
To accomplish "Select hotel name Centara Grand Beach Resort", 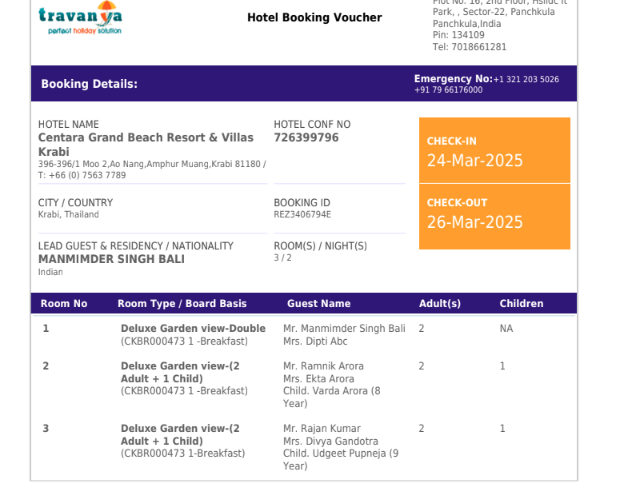I will click(x=146, y=144).
